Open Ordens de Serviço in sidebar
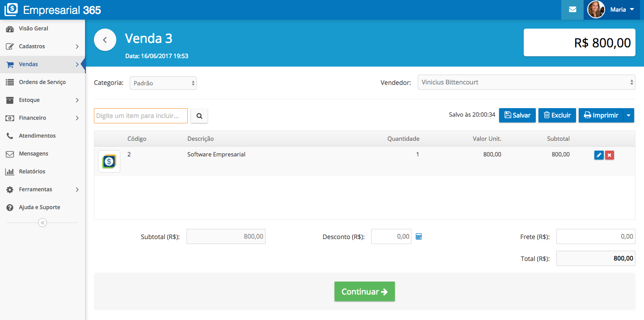This screenshot has height=320, width=644. coord(42,82)
